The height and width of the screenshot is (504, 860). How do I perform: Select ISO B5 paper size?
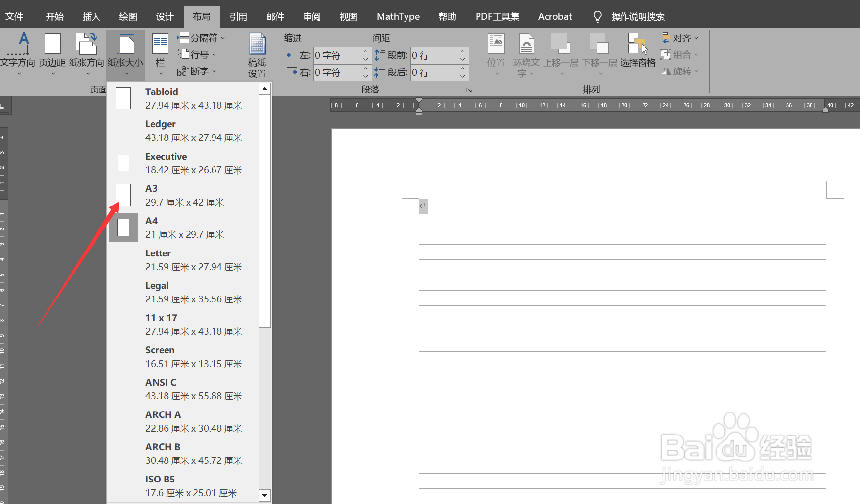[x=183, y=486]
